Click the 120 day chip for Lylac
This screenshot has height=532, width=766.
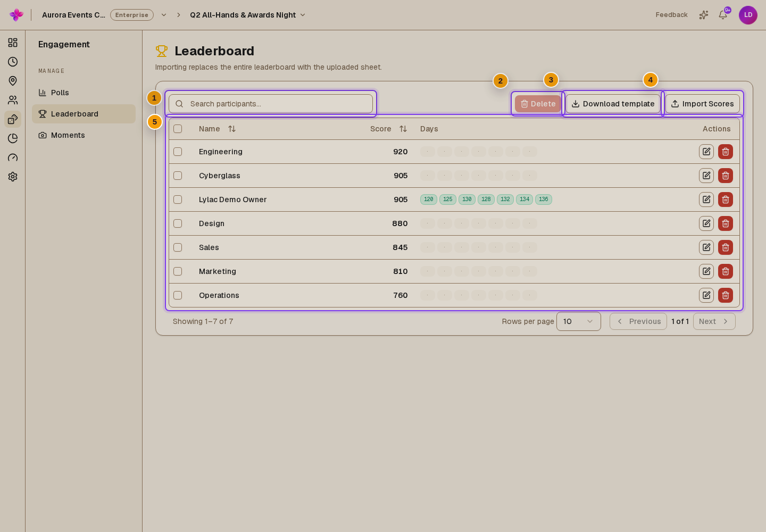click(x=429, y=199)
